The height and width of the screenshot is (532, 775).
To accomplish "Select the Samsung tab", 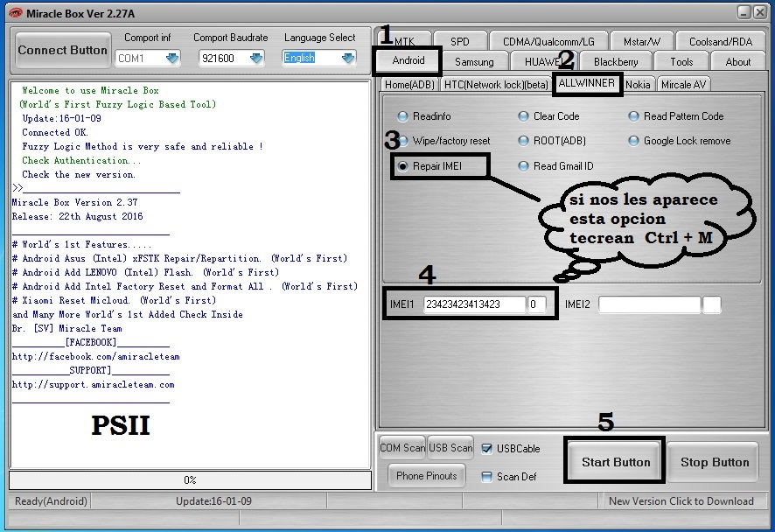I will 474,62.
